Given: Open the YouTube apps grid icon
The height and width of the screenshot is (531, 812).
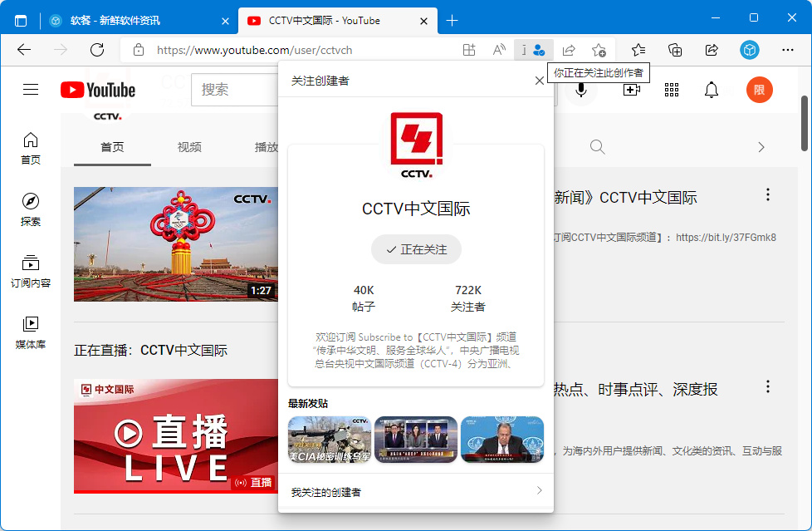Looking at the screenshot, I should click(x=672, y=90).
